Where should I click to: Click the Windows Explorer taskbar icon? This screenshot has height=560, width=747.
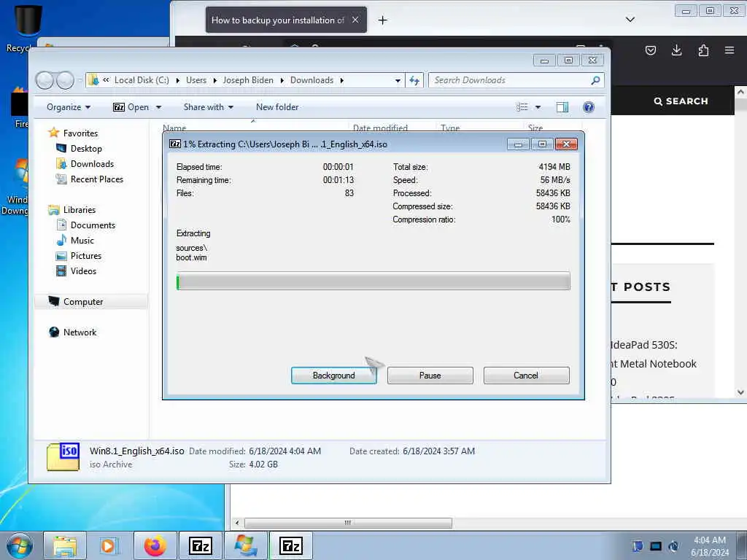[65, 545]
